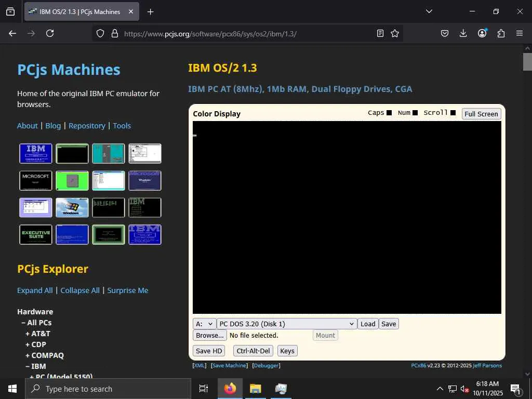Close the IBM OS/2 1.3 tab
The width and height of the screenshot is (532, 399).
click(131, 11)
